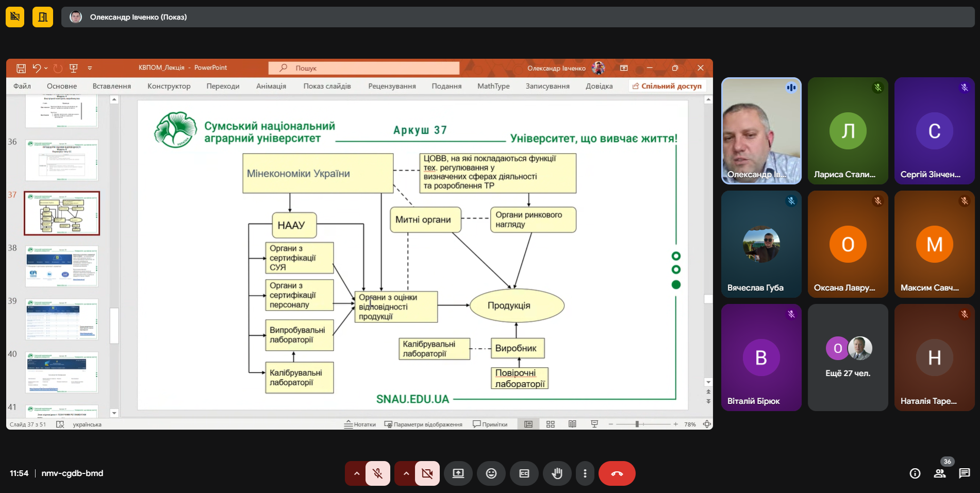Open Quick Access Toolbar customize dropdown
The image size is (980, 493).
[90, 68]
